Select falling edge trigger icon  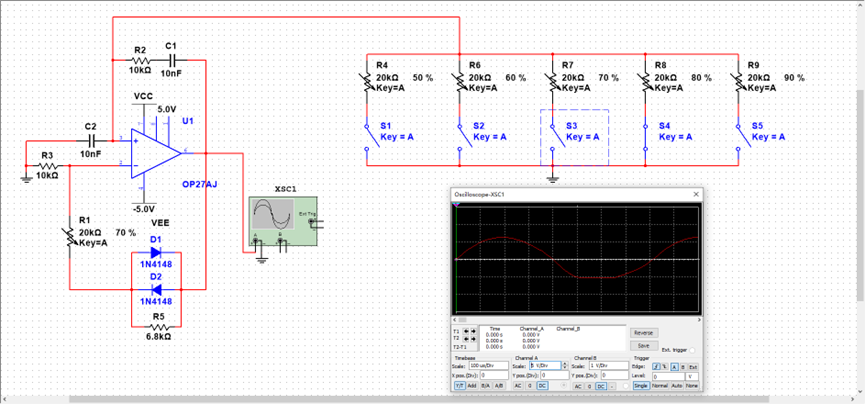(664, 366)
